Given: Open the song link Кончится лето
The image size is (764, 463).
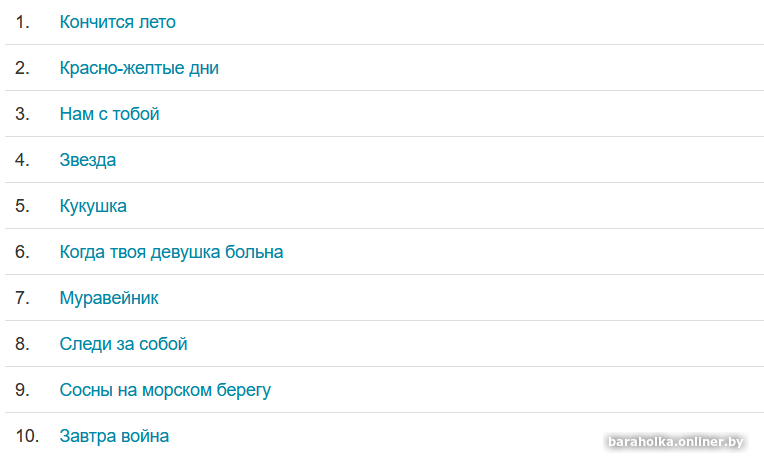Looking at the screenshot, I should coord(118,22).
